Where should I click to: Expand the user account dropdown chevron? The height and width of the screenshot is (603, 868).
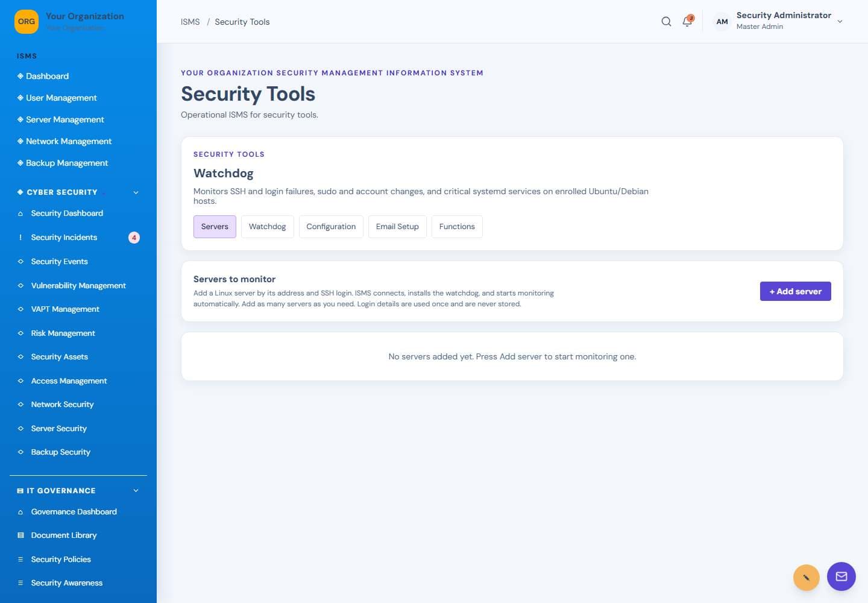point(840,22)
